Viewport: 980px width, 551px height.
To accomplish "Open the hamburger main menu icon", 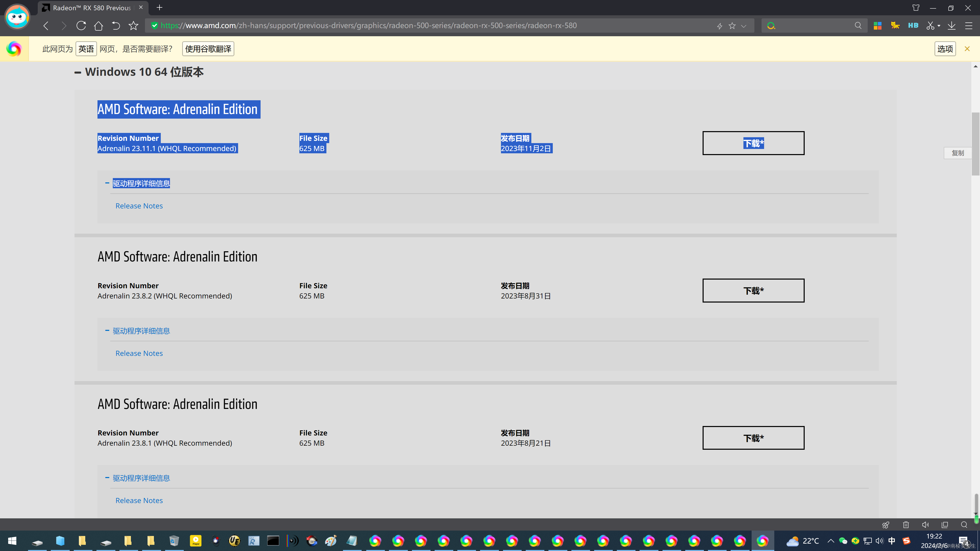I will 969,26.
